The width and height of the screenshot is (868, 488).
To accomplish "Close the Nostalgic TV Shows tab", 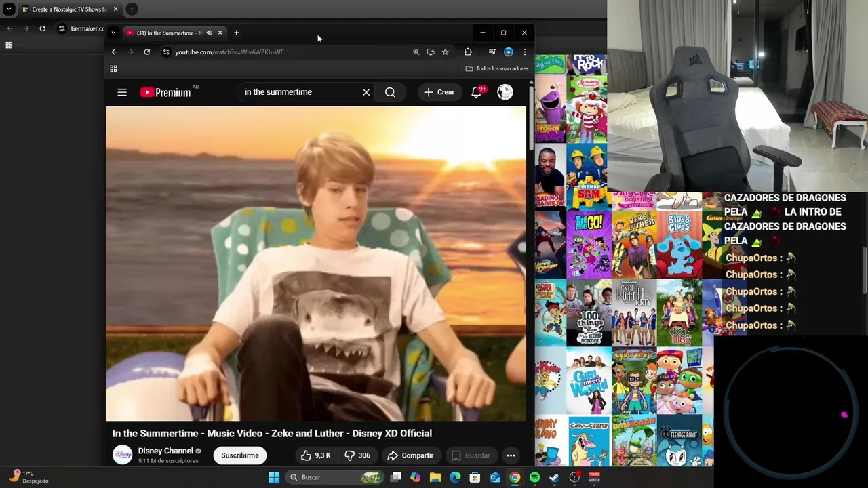I will tap(115, 9).
